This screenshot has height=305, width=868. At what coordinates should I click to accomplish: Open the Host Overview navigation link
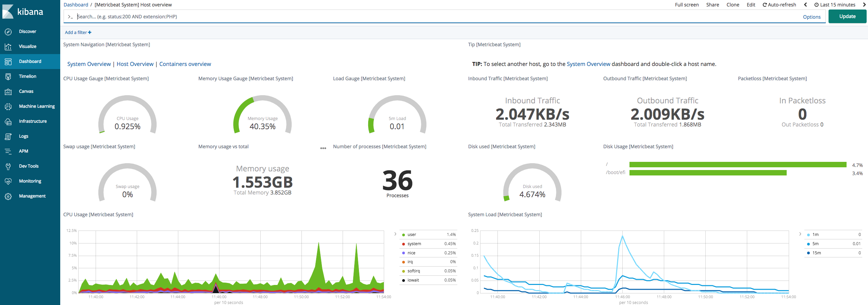(135, 64)
